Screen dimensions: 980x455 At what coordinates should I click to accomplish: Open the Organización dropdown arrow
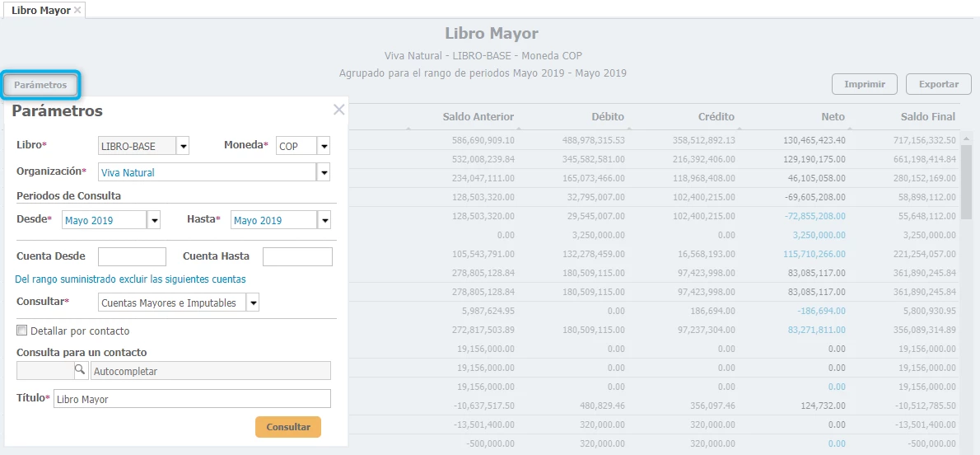tap(324, 172)
